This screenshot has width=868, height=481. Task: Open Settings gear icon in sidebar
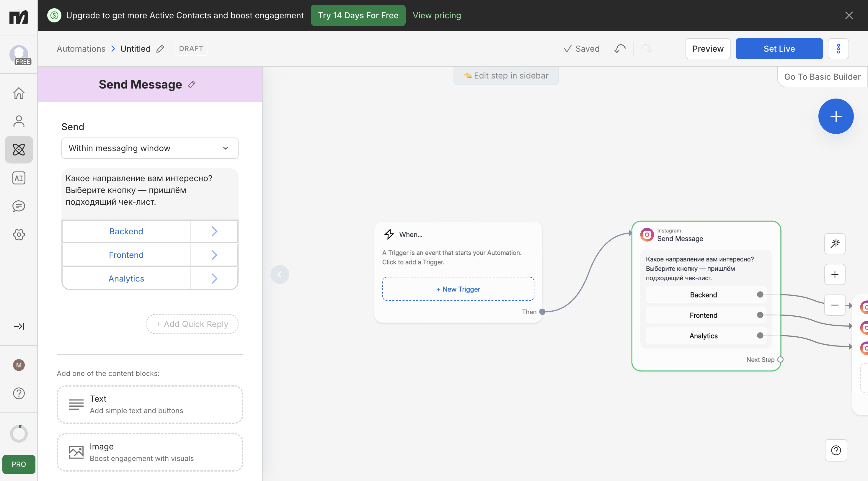coord(19,234)
